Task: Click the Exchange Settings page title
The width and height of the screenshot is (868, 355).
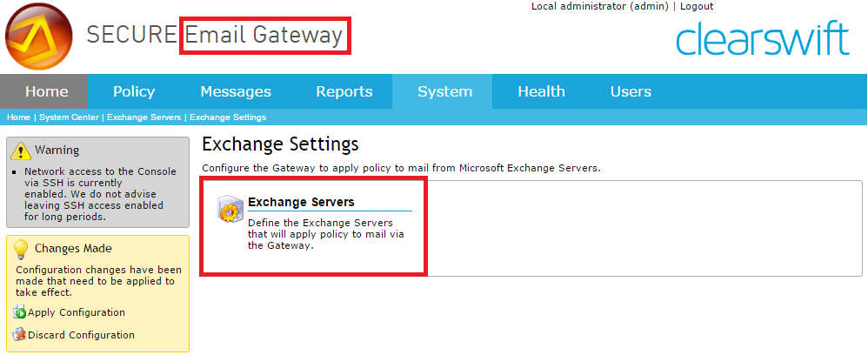Action: (280, 144)
